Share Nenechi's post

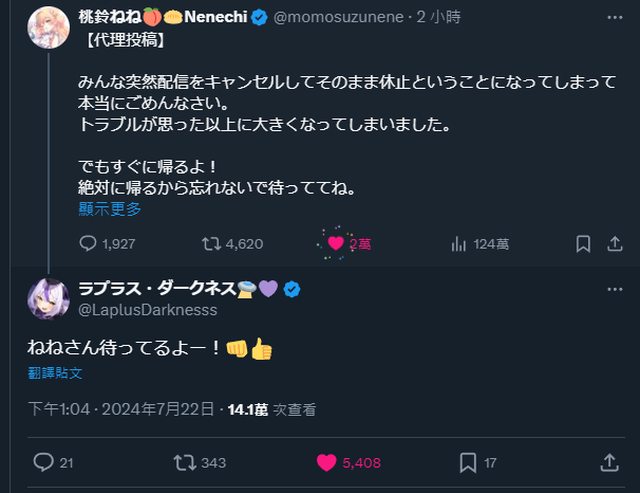(613, 243)
